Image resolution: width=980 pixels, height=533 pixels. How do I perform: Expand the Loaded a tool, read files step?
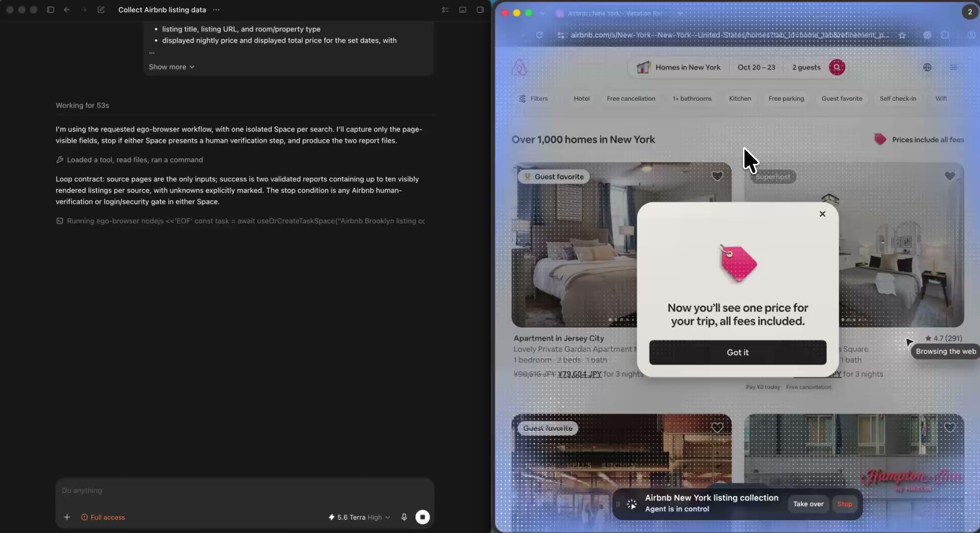click(x=129, y=160)
